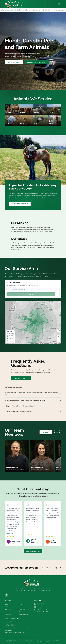66x644 pixels.
Task: Show next team member with right arrow
Action: click(x=59, y=432)
